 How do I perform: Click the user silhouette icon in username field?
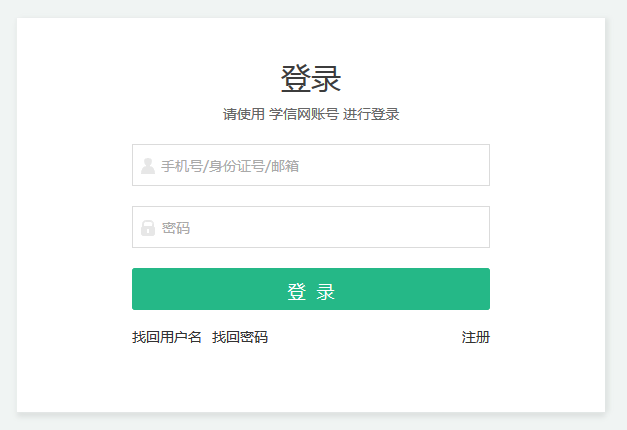pyautogui.click(x=148, y=166)
